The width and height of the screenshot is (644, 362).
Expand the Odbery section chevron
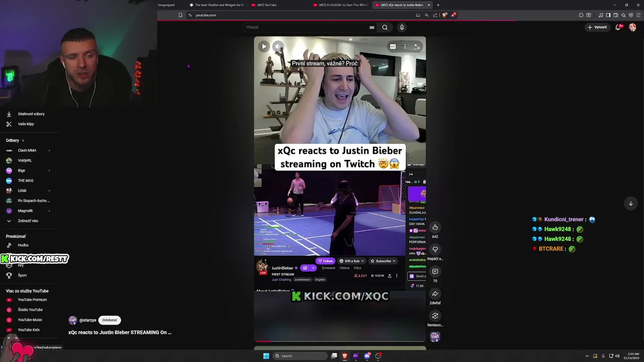23,141
